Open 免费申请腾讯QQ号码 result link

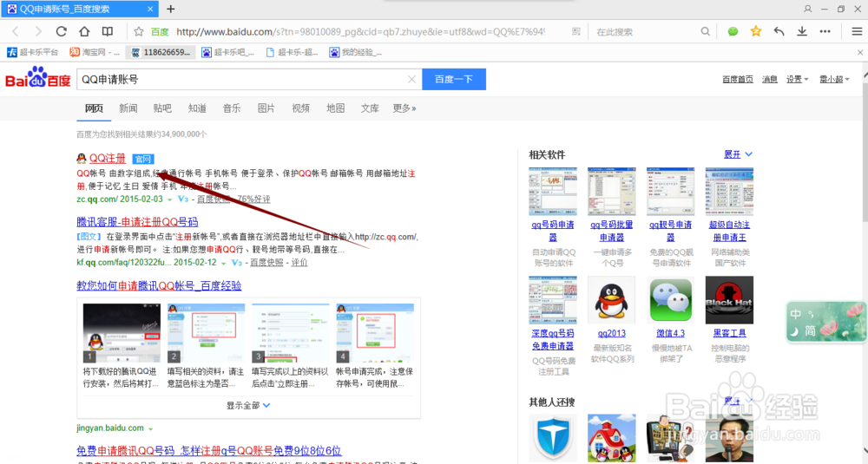click(208, 450)
